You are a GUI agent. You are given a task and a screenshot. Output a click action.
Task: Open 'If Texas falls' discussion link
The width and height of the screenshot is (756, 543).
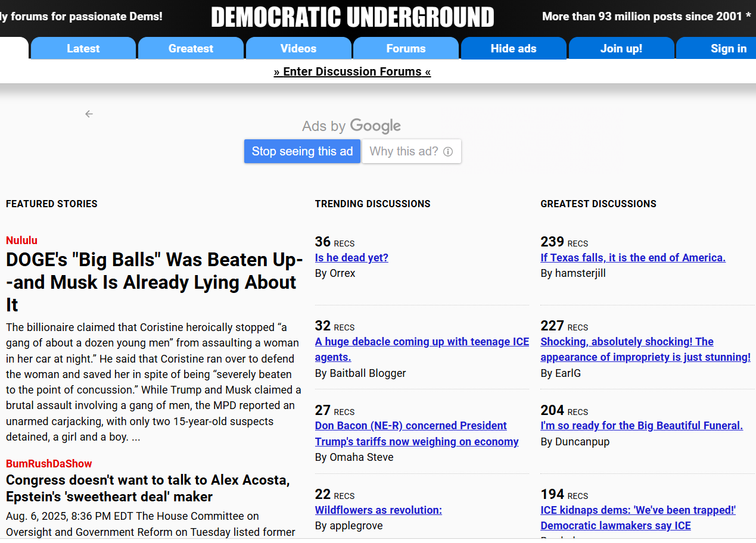click(633, 258)
